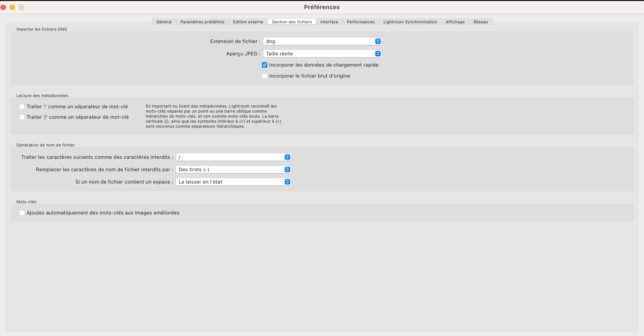Go to the Interface tab
Screen dimensions: 644x336
point(329,22)
